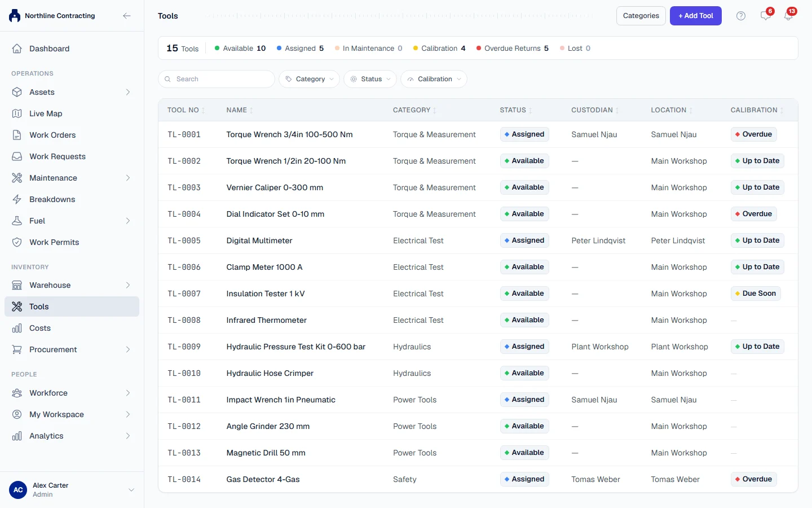Image resolution: width=812 pixels, height=508 pixels.
Task: Click the Due Soon calibration badge
Action: click(x=756, y=294)
